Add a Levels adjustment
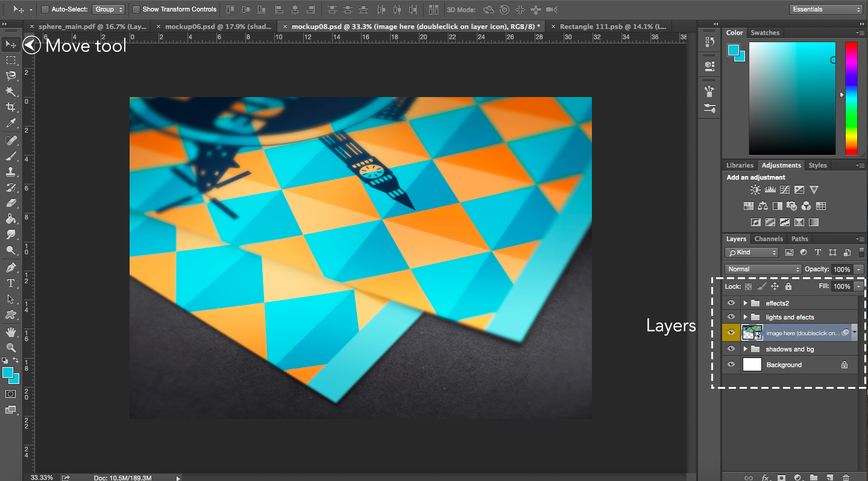The height and width of the screenshot is (481, 868). 770,190
